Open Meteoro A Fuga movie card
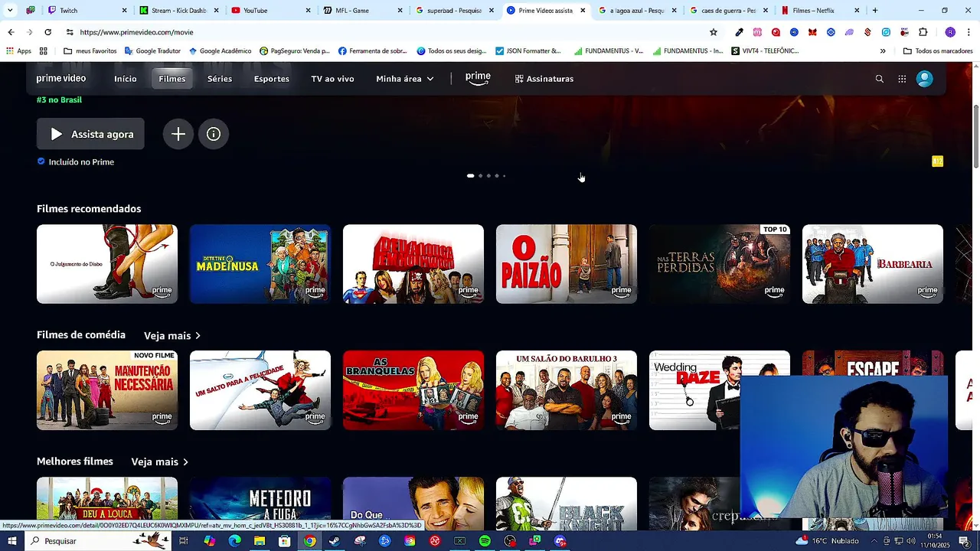The height and width of the screenshot is (551, 980). (260, 504)
